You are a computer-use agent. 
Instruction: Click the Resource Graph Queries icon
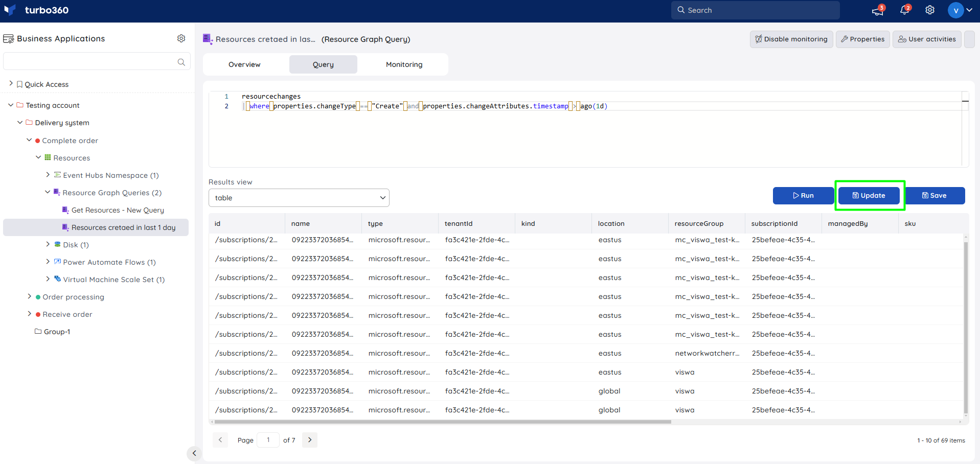57,192
